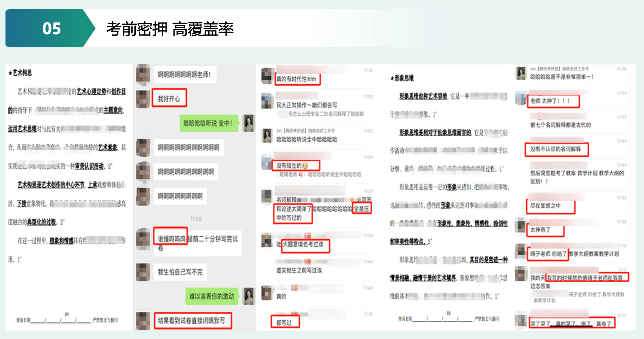Viewport: 644px width, 339px height.
Task: Click the slide title "考前密押 高覆盖率"
Action: click(x=170, y=29)
